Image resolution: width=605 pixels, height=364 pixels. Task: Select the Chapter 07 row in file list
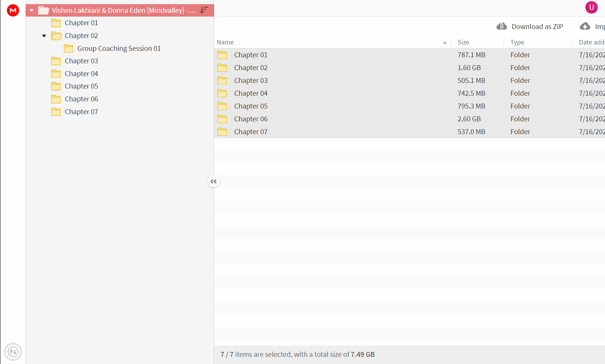point(409,132)
